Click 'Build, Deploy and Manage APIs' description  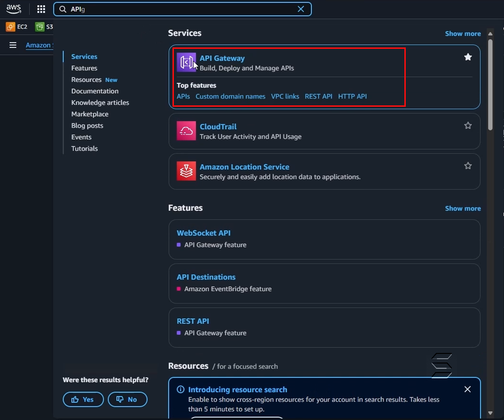tap(247, 68)
